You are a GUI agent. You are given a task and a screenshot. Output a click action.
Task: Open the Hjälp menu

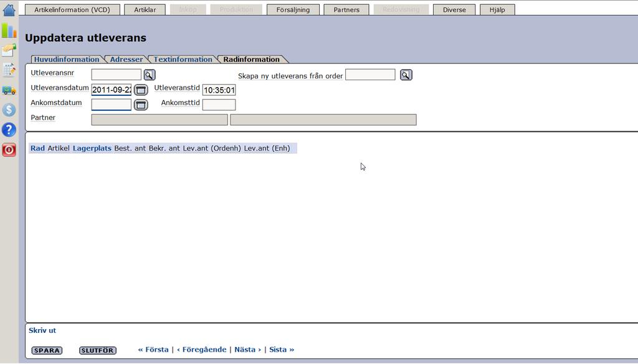click(497, 10)
